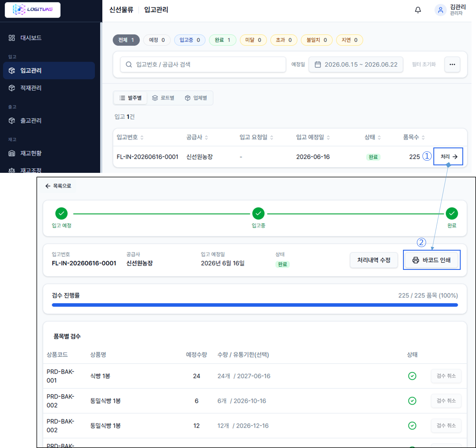Click the 225 / 225 품목 (100%) text

click(428, 296)
